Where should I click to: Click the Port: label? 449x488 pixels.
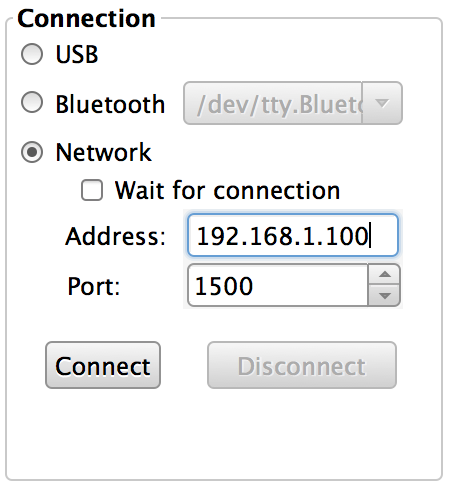click(x=94, y=286)
